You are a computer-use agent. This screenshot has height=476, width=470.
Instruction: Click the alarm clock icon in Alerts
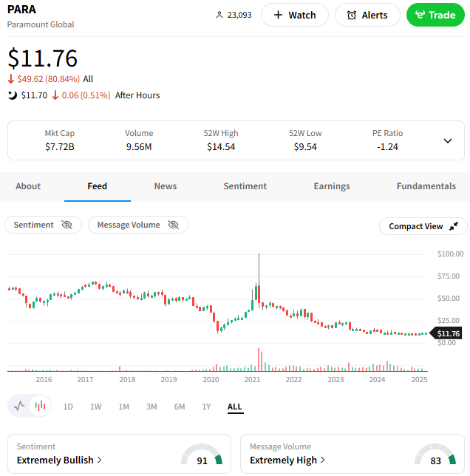(x=351, y=16)
